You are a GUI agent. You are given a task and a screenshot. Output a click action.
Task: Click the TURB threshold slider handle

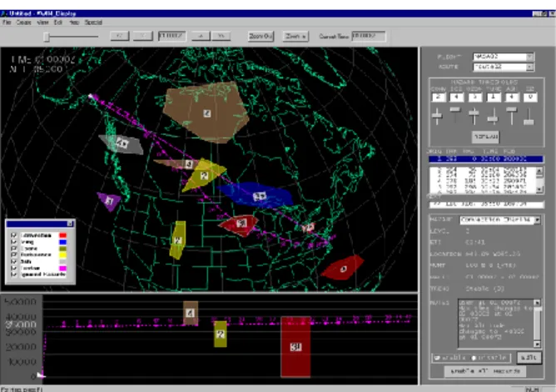click(x=493, y=119)
